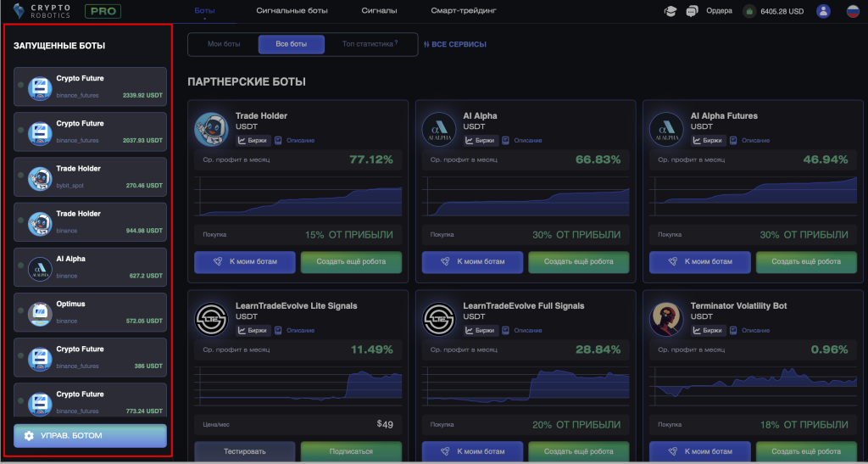The width and height of the screenshot is (868, 464).
Task: Open Биржи for AI Alpha card
Action: tap(481, 141)
